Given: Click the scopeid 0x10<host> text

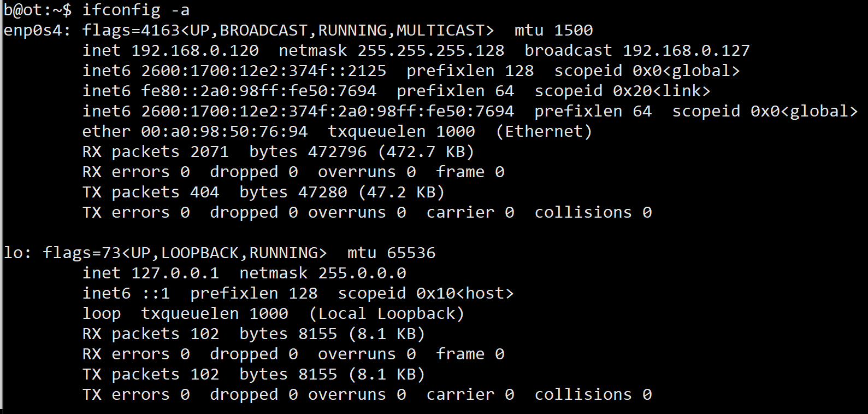Looking at the screenshot, I should pos(426,293).
